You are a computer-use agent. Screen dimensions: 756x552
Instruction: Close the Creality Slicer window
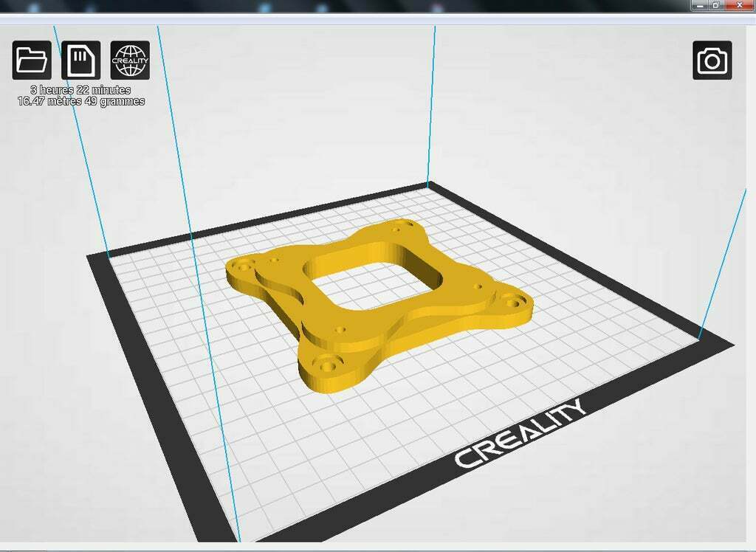tap(740, 5)
